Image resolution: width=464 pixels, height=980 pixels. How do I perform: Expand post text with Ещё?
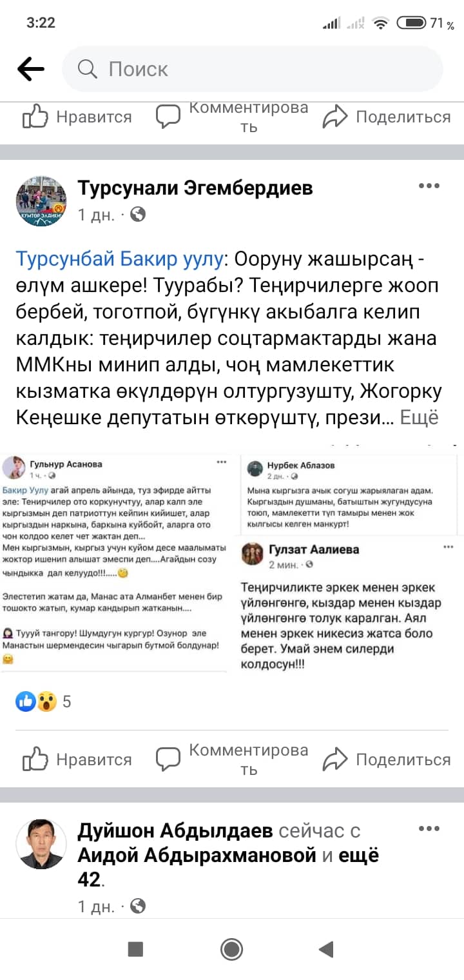point(420,418)
